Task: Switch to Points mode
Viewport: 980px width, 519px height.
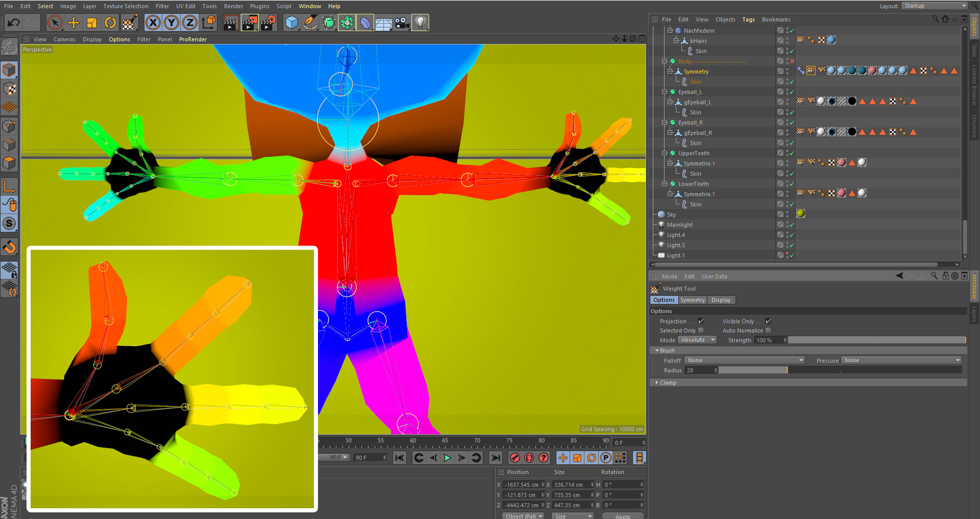Action: [x=9, y=126]
